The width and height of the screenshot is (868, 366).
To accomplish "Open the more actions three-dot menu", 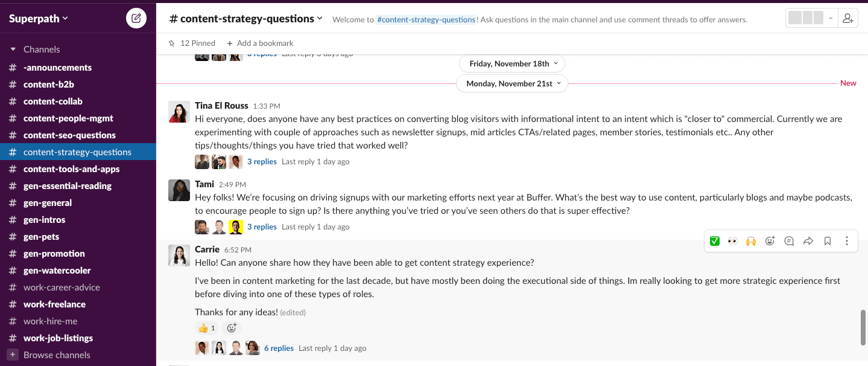I will pos(847,241).
